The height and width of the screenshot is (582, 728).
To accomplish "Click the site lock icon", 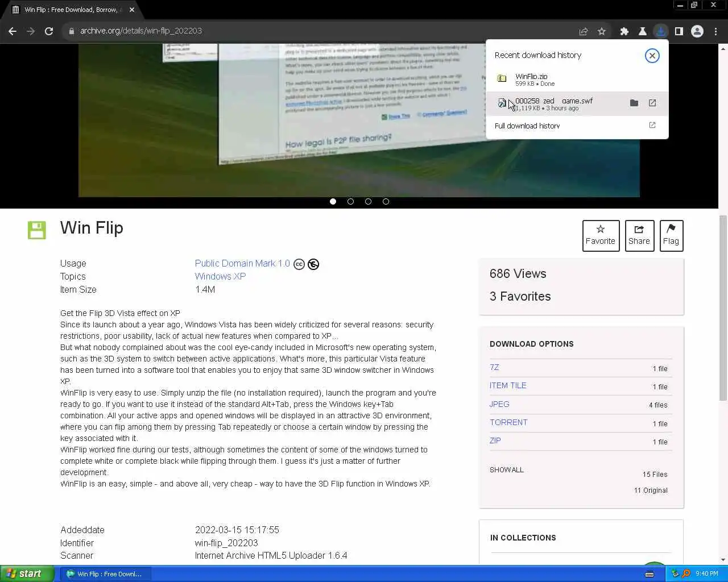I will (72, 31).
